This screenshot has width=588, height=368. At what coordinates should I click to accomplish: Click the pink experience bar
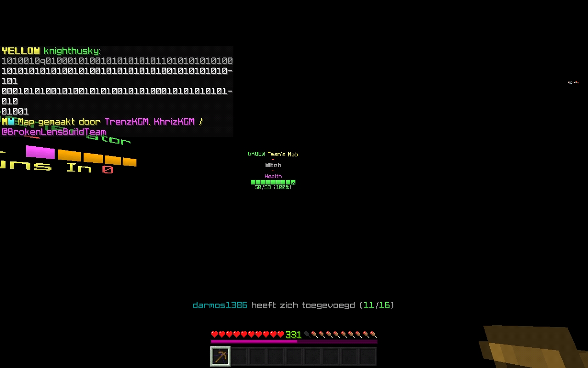(x=294, y=342)
